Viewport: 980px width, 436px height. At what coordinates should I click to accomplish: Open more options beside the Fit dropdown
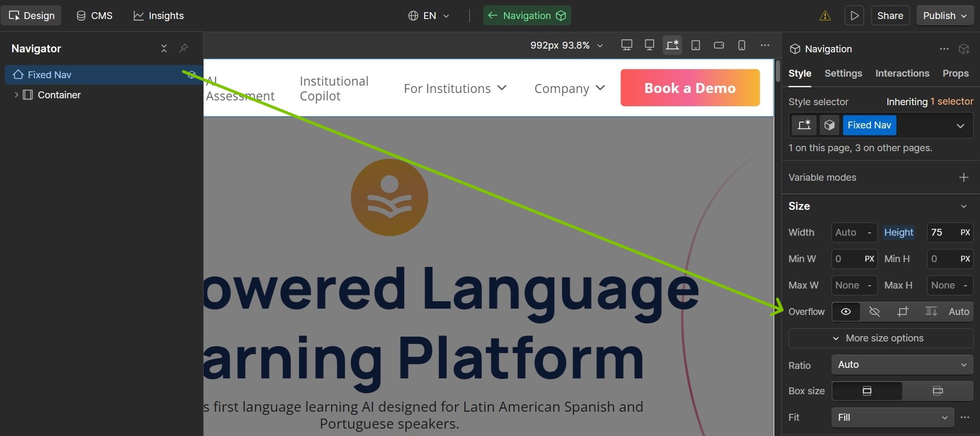965,418
